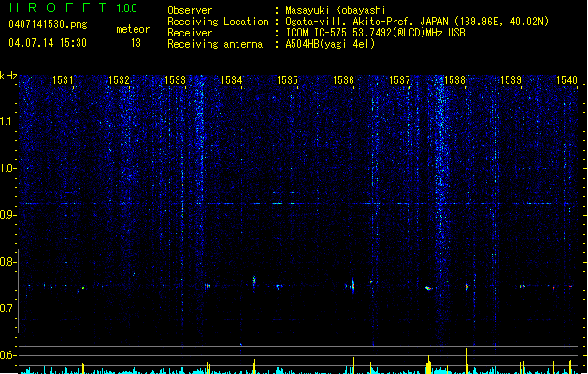Click the 1.0 frequency axis label
This screenshot has width=588, height=374.
coord(7,168)
